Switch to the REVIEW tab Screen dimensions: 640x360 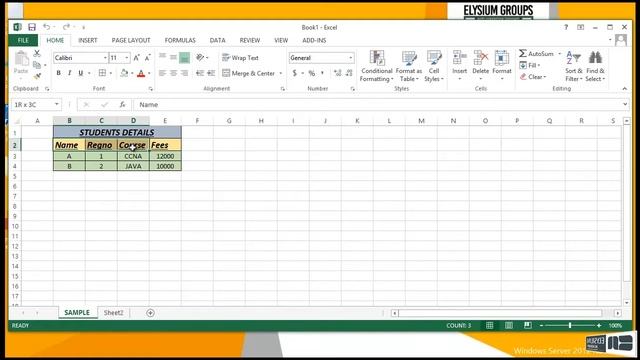250,40
